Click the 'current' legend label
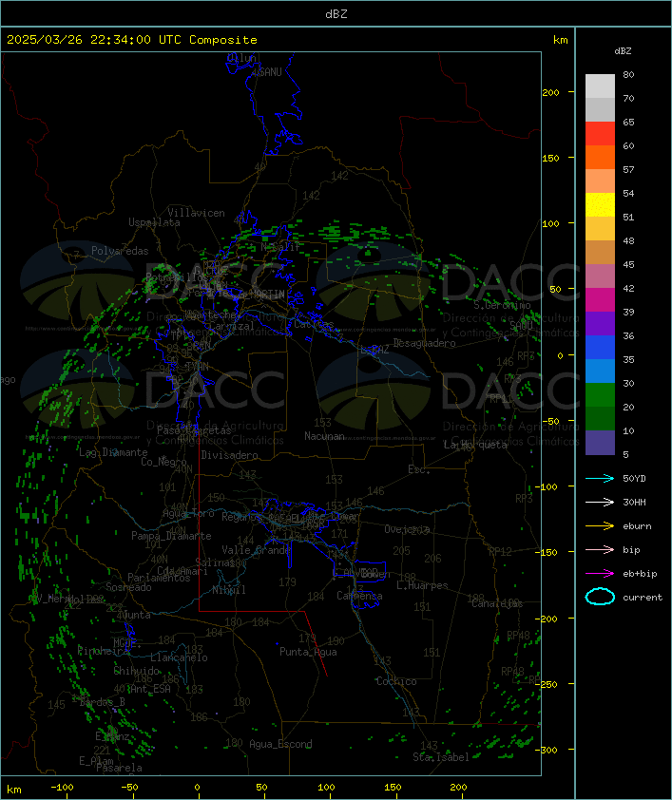Image resolution: width=672 pixels, height=800 pixels. (x=643, y=598)
